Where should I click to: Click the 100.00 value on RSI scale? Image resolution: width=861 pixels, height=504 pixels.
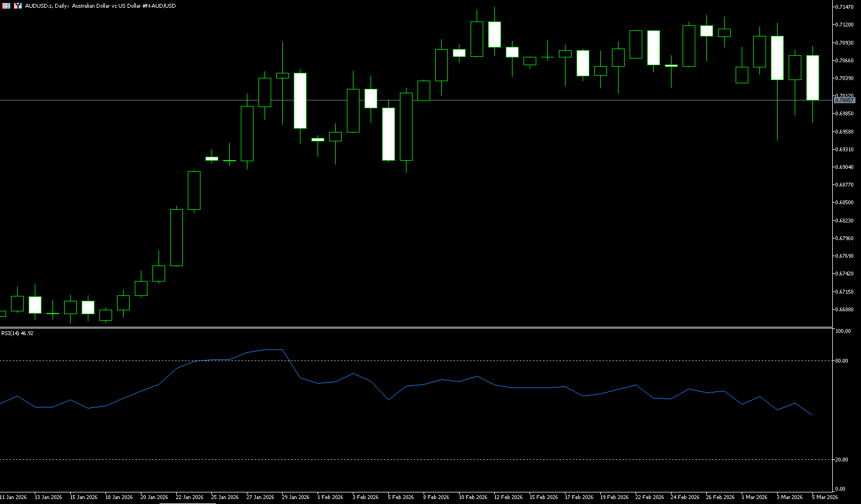coord(843,331)
